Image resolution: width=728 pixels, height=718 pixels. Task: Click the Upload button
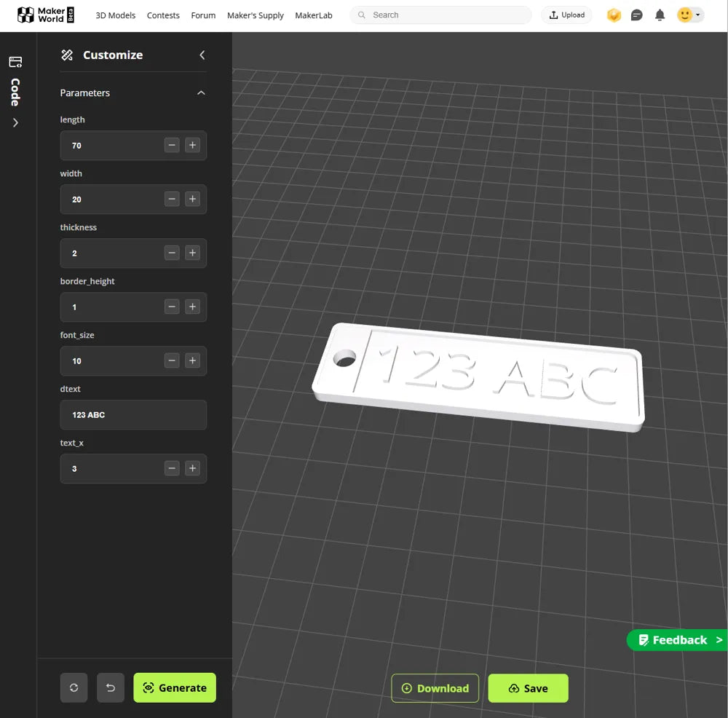[x=566, y=14]
